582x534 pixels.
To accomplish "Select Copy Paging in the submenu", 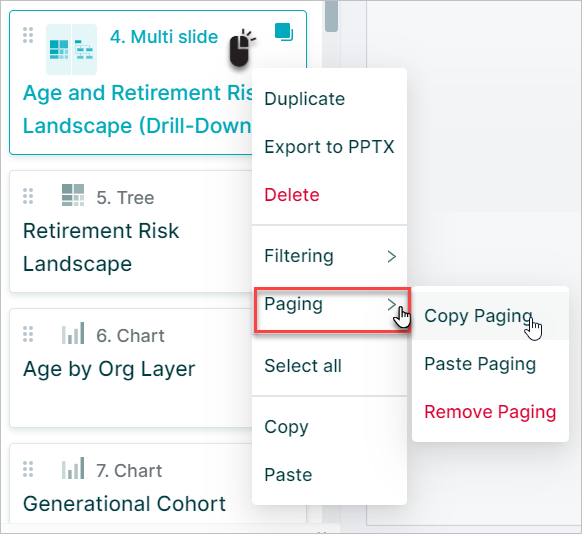I will point(478,316).
